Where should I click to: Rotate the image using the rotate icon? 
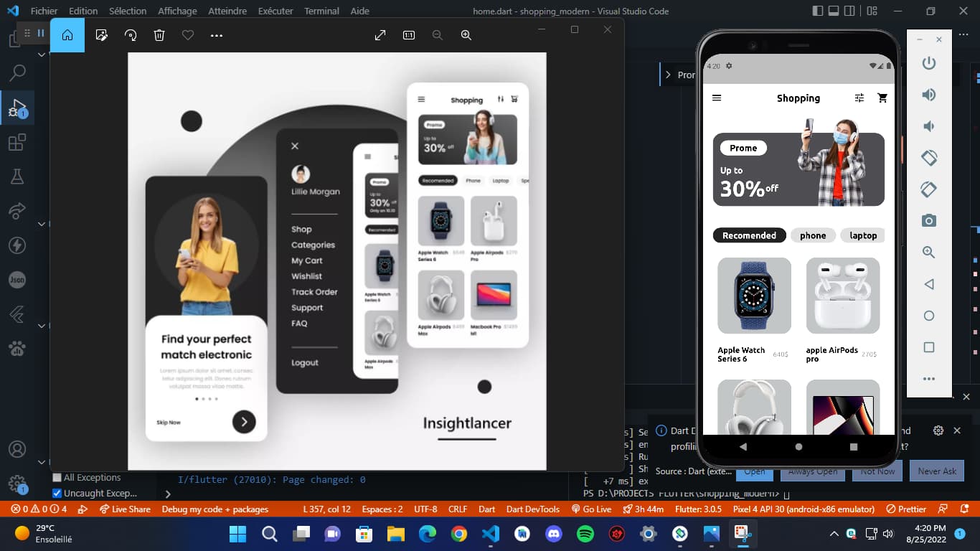click(x=131, y=35)
